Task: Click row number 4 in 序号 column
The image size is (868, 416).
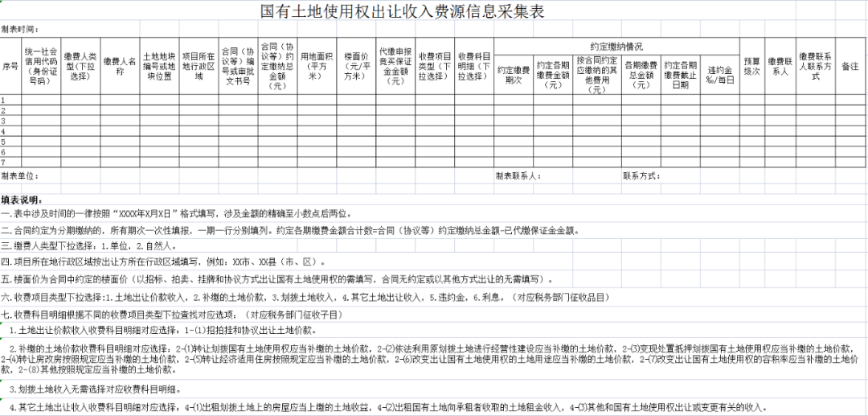Action: (x=10, y=131)
